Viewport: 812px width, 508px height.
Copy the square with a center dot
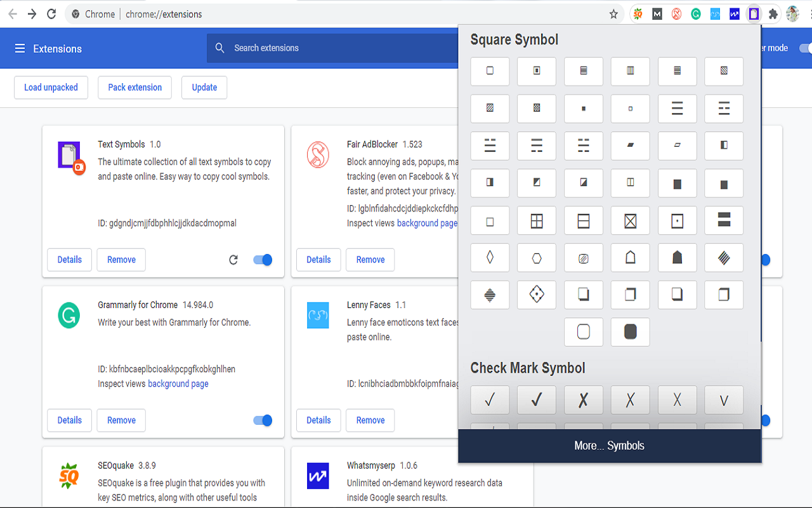click(x=678, y=220)
